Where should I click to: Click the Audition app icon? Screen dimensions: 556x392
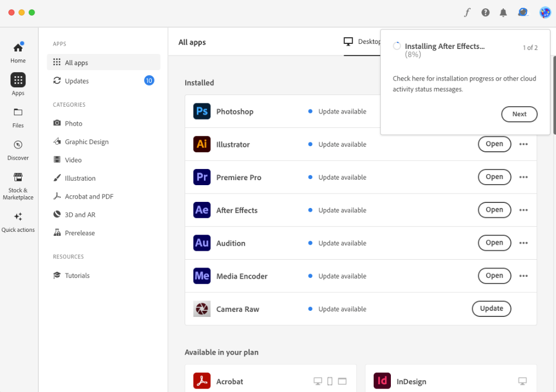[x=202, y=243]
